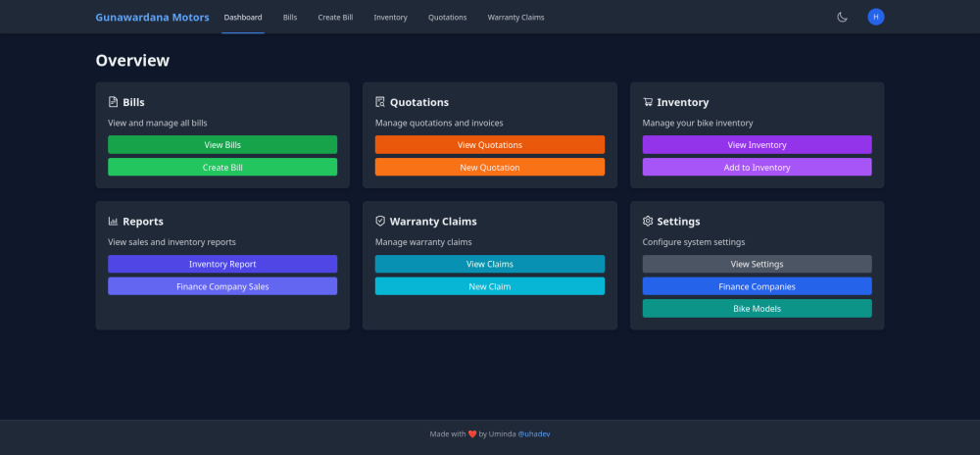Click the Warranty Claims shield icon
Screen dimensions: 980x455
tap(380, 221)
